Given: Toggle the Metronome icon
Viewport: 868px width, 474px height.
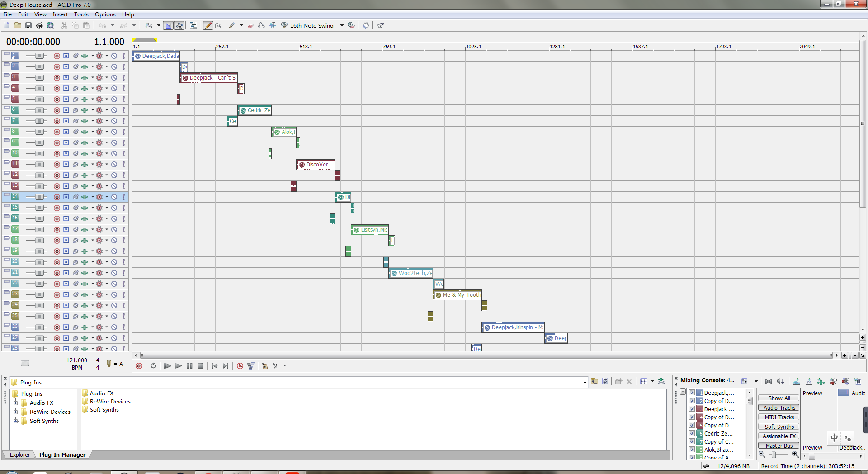Looking at the screenshot, I should (265, 366).
